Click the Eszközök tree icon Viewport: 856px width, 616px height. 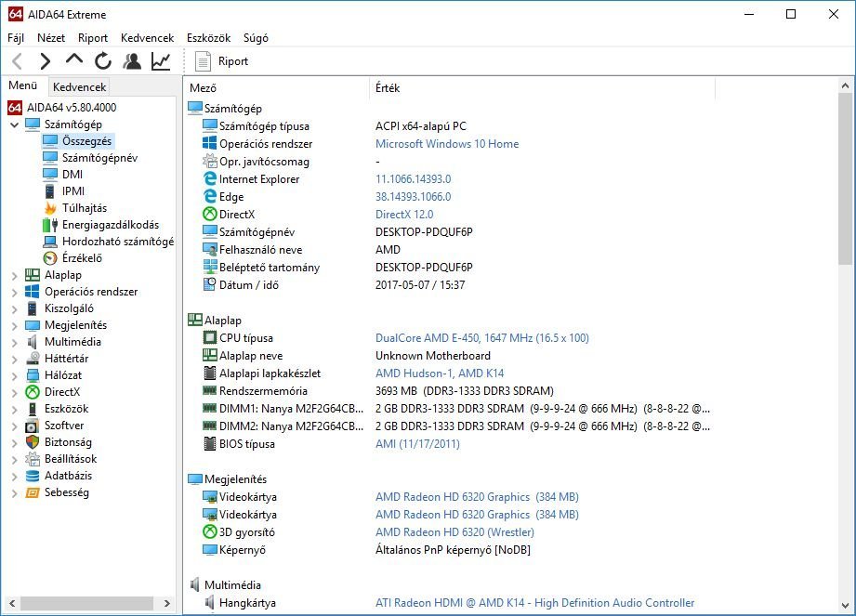pos(33,409)
